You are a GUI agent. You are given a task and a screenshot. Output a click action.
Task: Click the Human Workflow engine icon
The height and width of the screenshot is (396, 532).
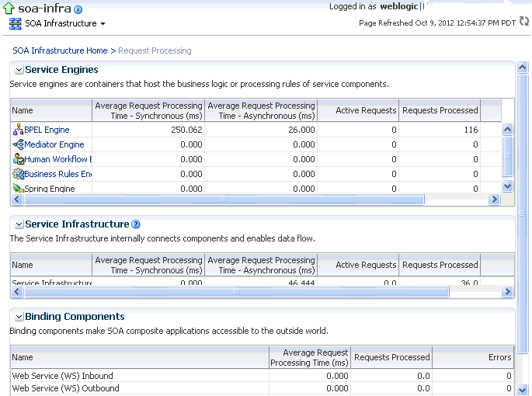pyautogui.click(x=18, y=159)
